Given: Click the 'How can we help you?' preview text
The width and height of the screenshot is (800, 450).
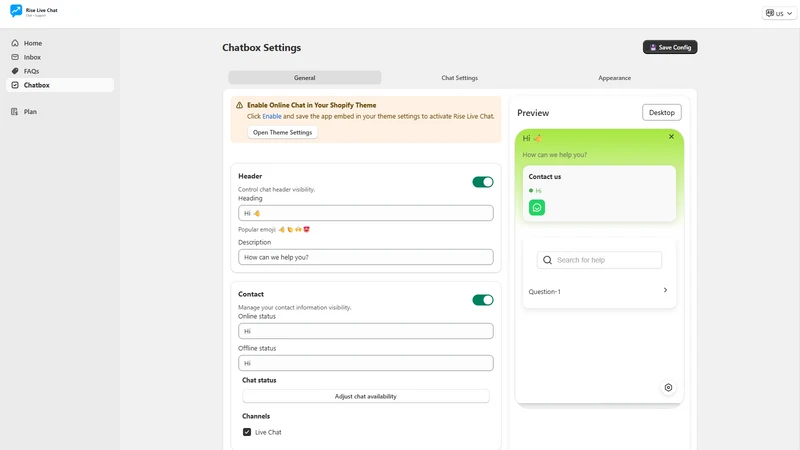Looking at the screenshot, I should coord(555,155).
